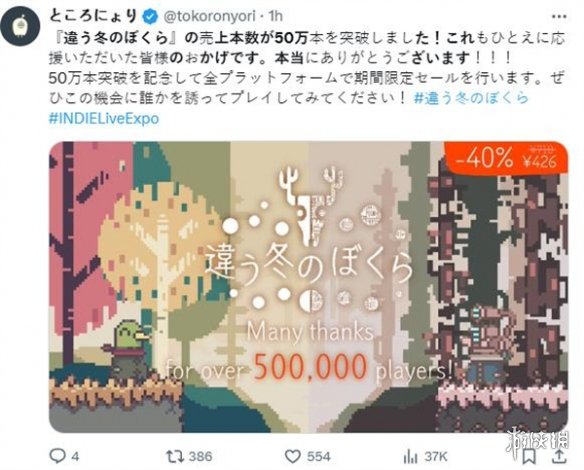584x470 pixels.
Task: Click the 554 likes count
Action: (318, 457)
